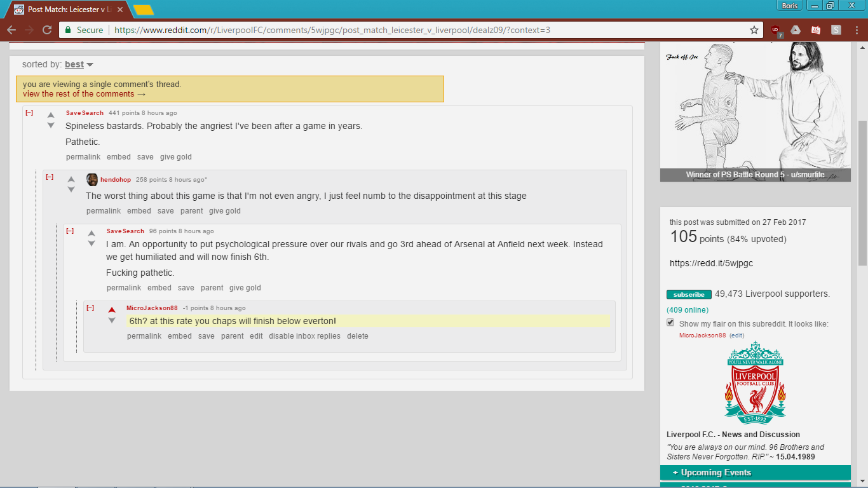Screen dimensions: 868x488
Task: Click shortlink https://redd.it/5wjpgc field
Action: coord(711,263)
